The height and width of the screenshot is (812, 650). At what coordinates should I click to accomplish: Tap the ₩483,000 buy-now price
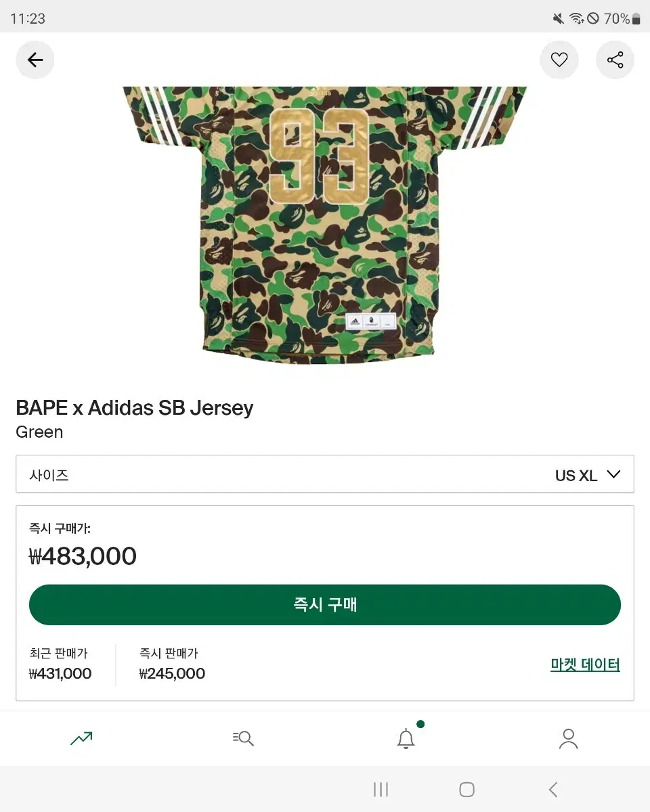pyautogui.click(x=83, y=556)
